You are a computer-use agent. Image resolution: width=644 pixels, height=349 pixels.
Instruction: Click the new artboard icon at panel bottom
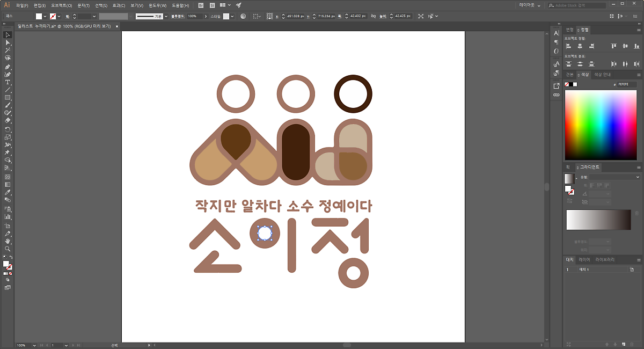[624, 344]
